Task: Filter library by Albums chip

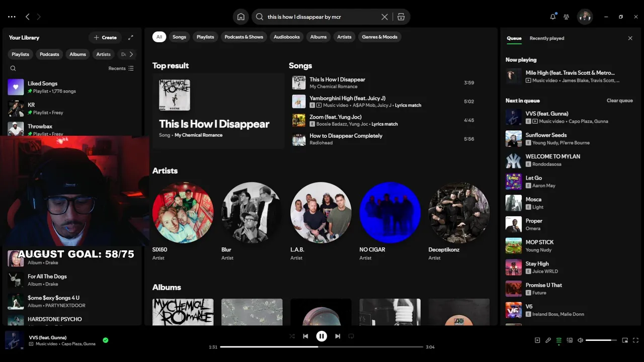Action: point(77,54)
